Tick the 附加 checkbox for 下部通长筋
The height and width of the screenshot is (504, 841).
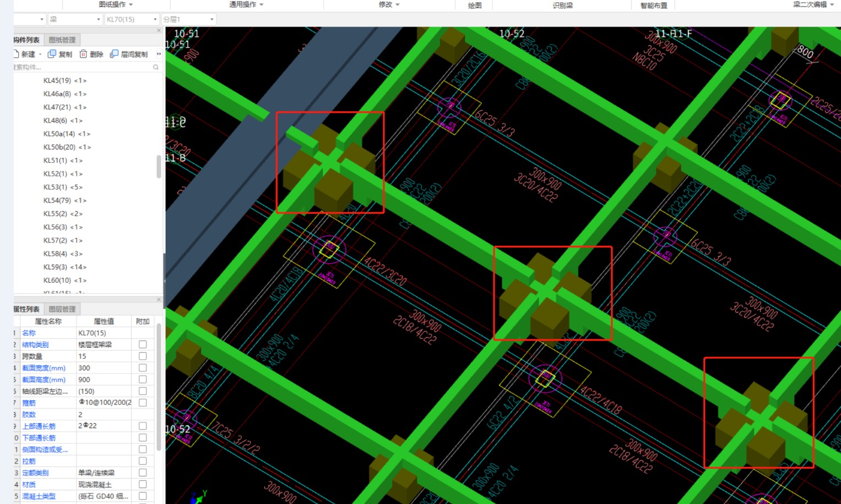pyautogui.click(x=143, y=437)
